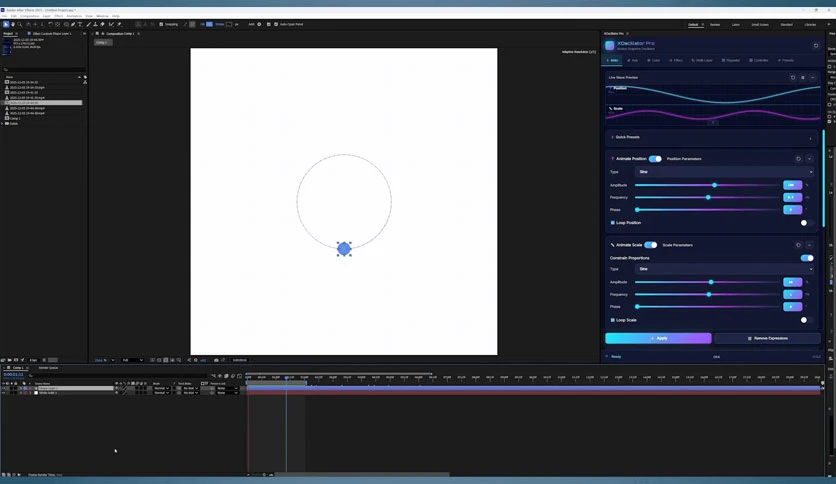
Task: Click the blue shape in the composition
Action: [x=344, y=248]
